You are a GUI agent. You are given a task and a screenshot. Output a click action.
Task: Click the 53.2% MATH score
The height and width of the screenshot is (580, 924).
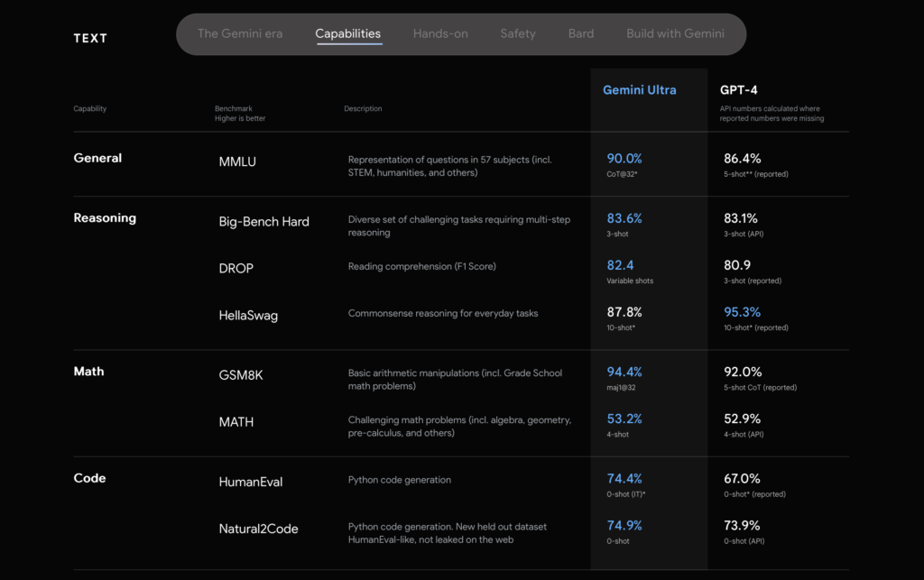624,419
